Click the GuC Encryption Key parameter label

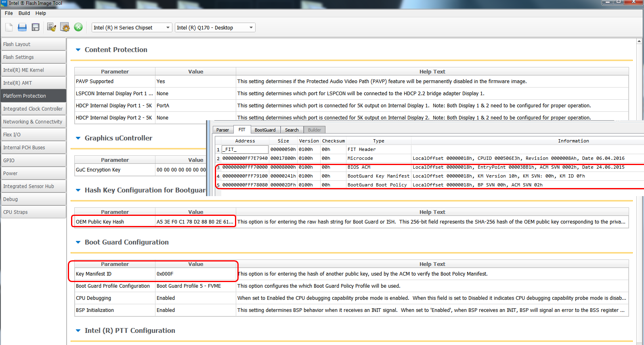tap(98, 170)
